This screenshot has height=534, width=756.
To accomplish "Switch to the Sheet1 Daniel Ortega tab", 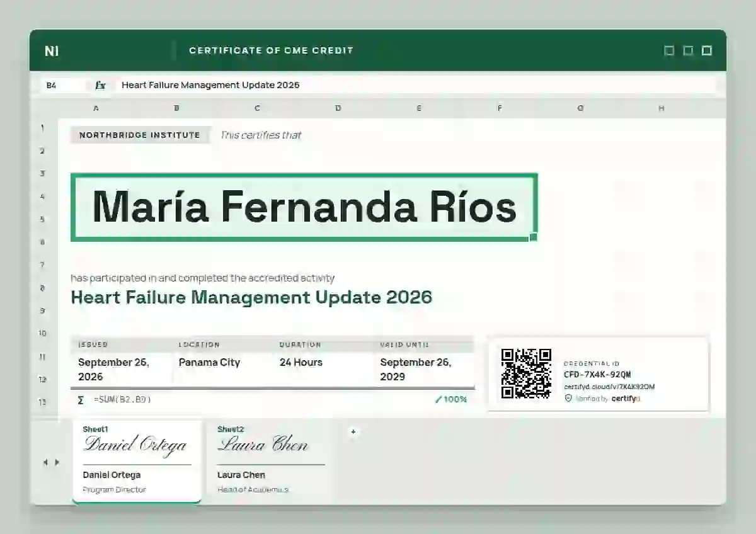I will [137, 462].
